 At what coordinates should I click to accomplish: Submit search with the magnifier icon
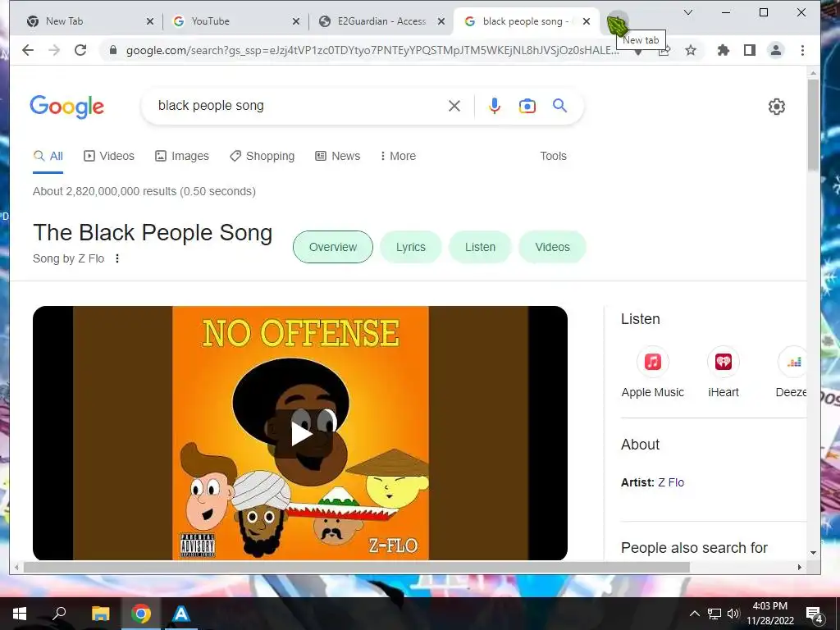tap(559, 106)
